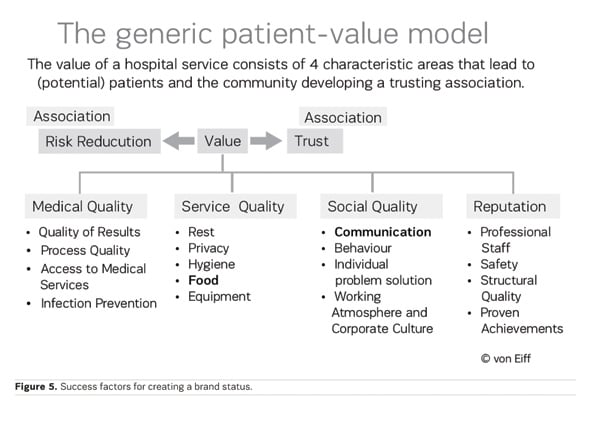Click the Risk Reduction box
Viewport: 591px width, 432px height.
click(x=100, y=141)
